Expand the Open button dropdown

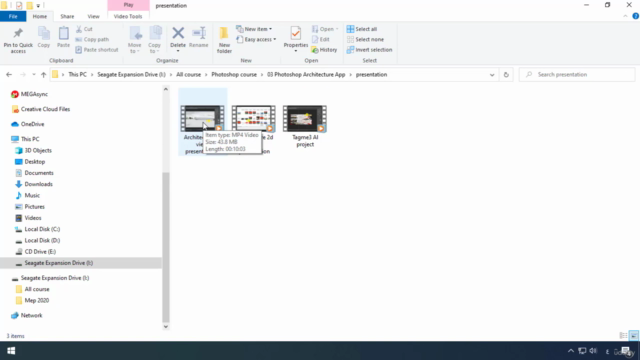point(337,29)
